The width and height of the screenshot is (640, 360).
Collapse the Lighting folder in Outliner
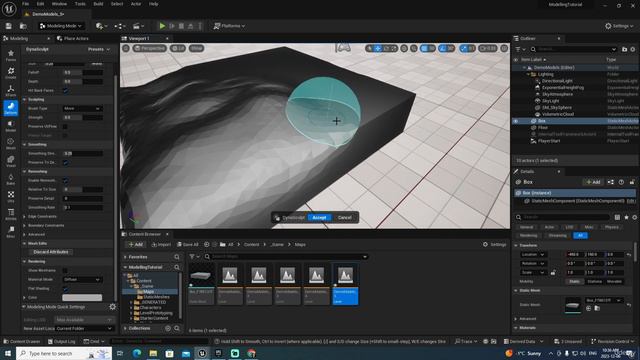tap(528, 74)
